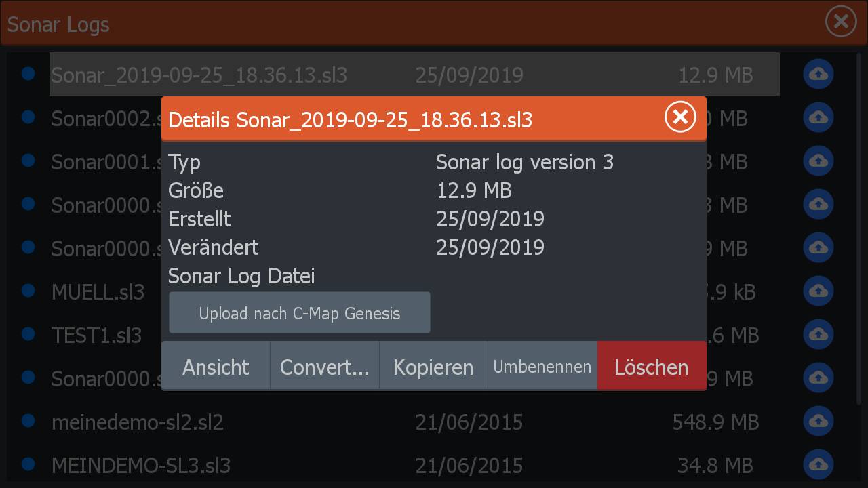This screenshot has width=868, height=488.
Task: Close the Details dialog with the X
Action: [680, 118]
